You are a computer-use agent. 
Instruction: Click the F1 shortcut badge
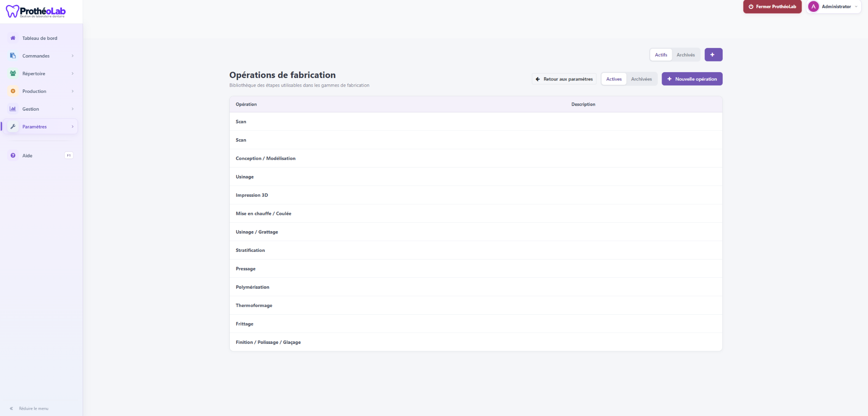coord(69,156)
